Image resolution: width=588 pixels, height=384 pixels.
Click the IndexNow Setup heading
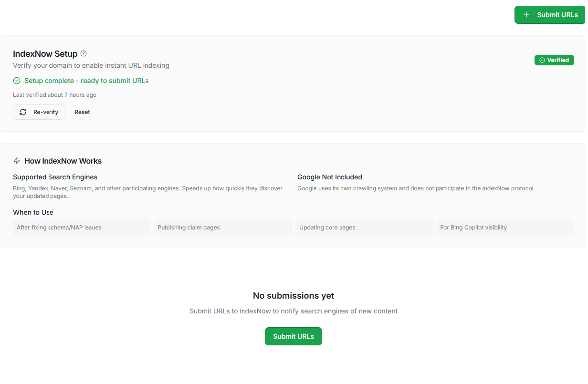pyautogui.click(x=45, y=53)
